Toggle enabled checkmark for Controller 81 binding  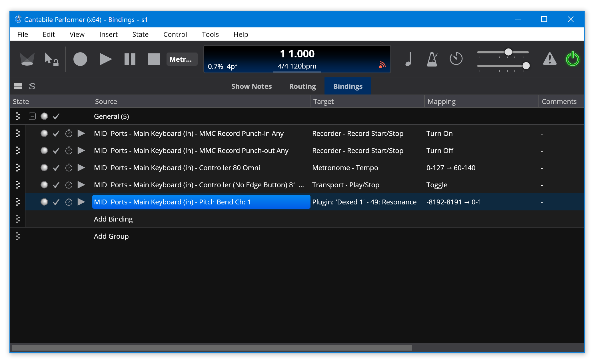point(56,185)
